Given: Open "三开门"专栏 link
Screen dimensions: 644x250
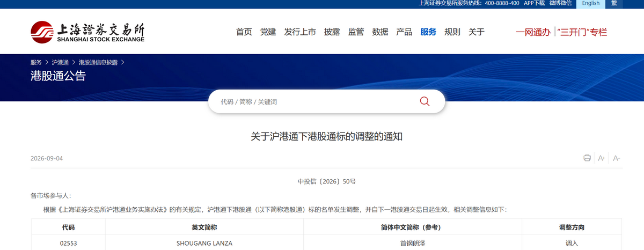Looking at the screenshot, I should pos(582,32).
